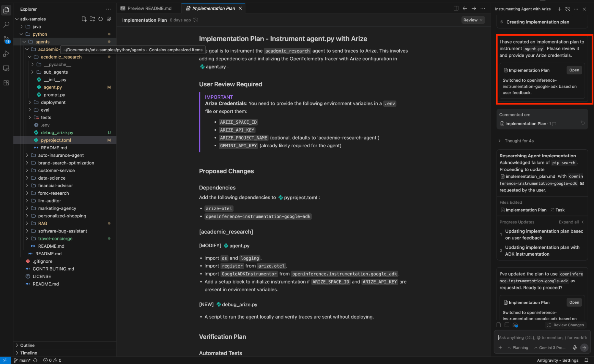594x364 pixels.
Task: Refresh the Explorer file tree
Action: pos(100,19)
